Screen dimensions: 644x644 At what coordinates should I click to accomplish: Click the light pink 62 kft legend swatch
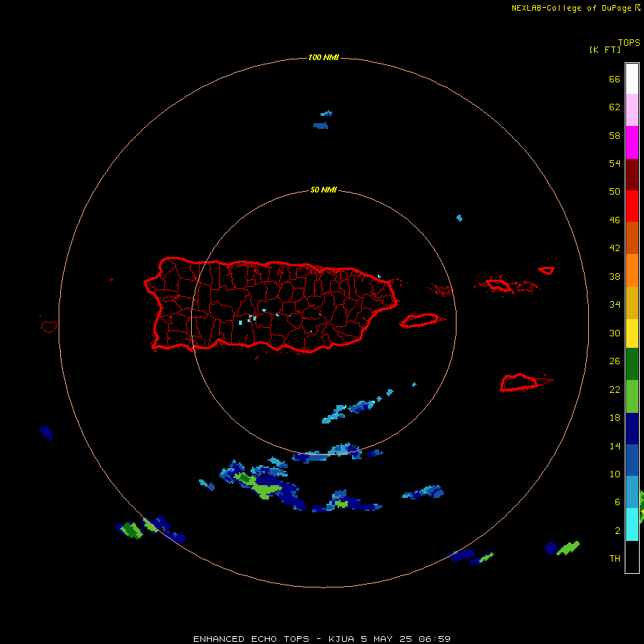(632, 109)
